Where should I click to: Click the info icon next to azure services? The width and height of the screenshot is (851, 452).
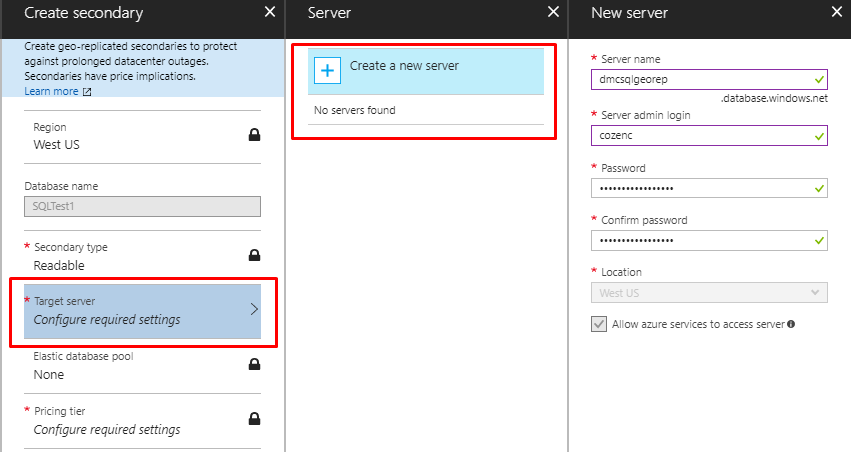click(x=791, y=324)
